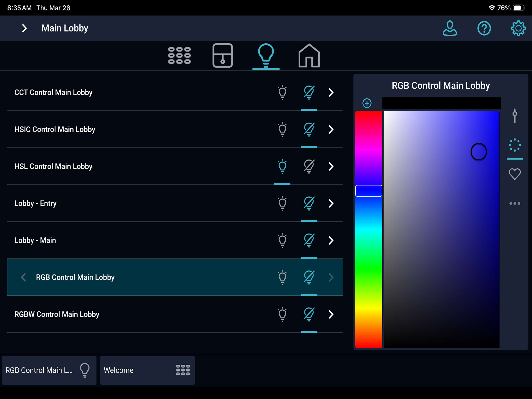The height and width of the screenshot is (399, 532).
Task: Click the RGB Control Main Lobby panel title
Action: point(441,86)
